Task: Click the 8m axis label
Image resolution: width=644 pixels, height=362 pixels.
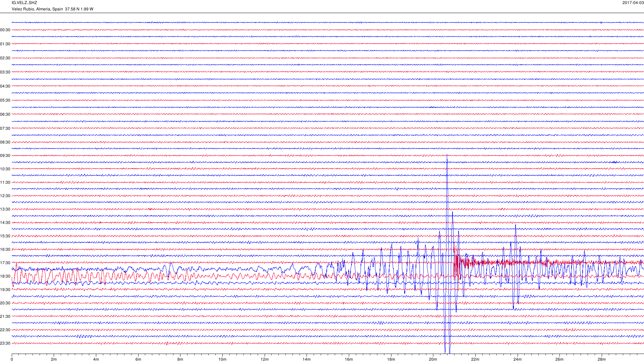Action: 180,359
